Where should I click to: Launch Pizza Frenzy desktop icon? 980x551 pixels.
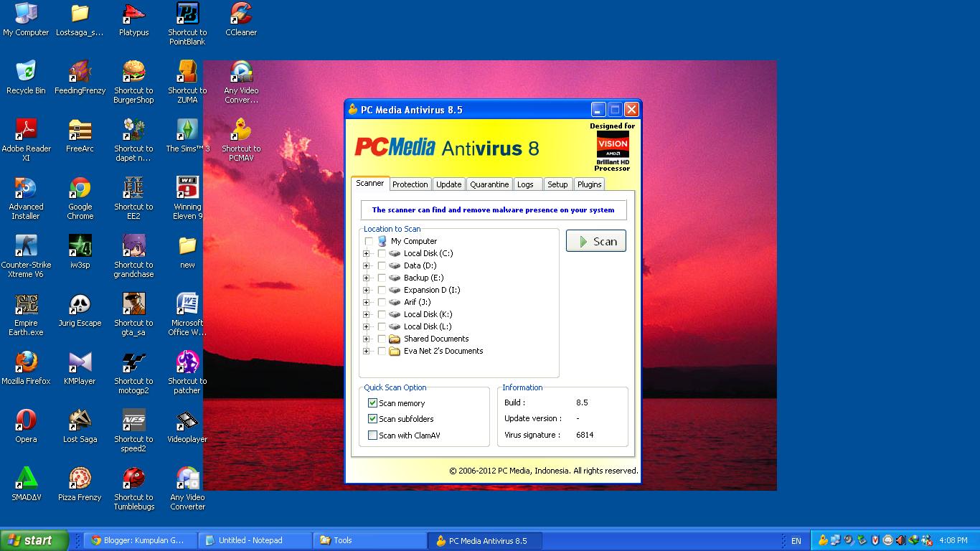point(80,485)
